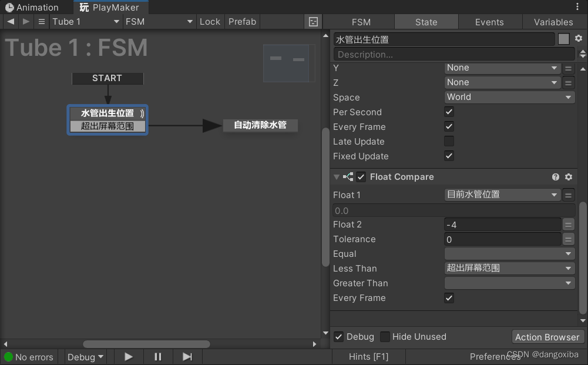Disable the Float Compare action enabled checkbox

(361, 177)
